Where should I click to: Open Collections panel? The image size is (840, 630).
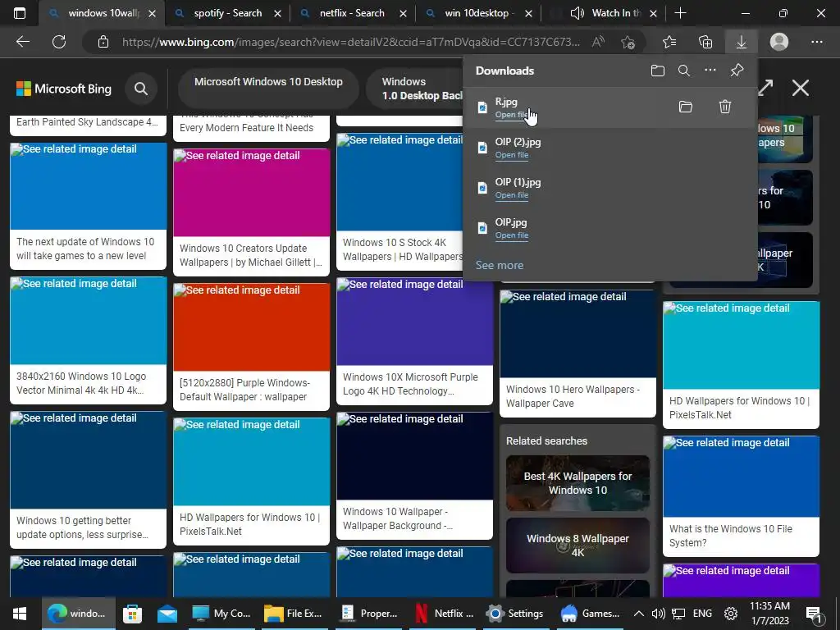pos(705,42)
